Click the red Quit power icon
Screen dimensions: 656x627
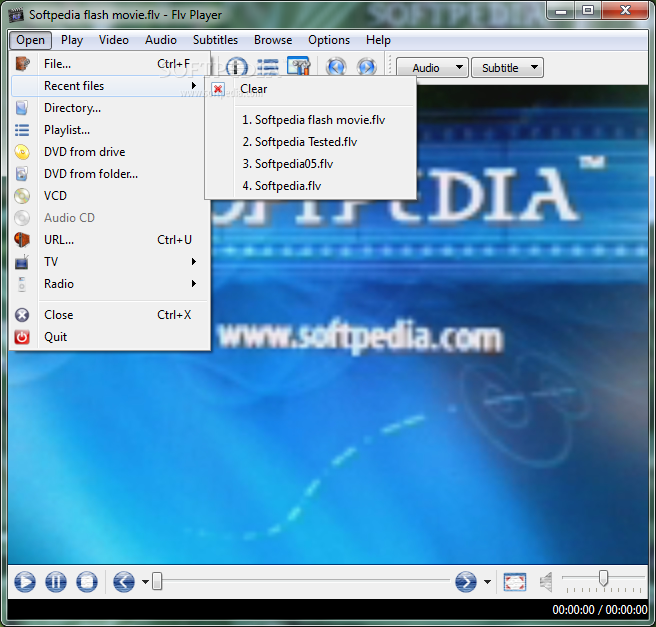pos(22,337)
